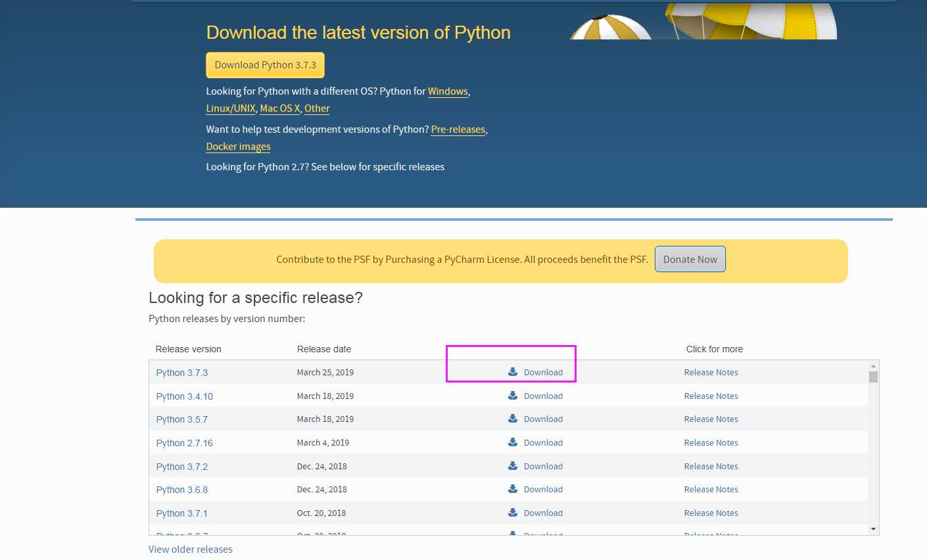The width and height of the screenshot is (927, 560).
Task: Open the Pre-releases link
Action: click(x=458, y=129)
